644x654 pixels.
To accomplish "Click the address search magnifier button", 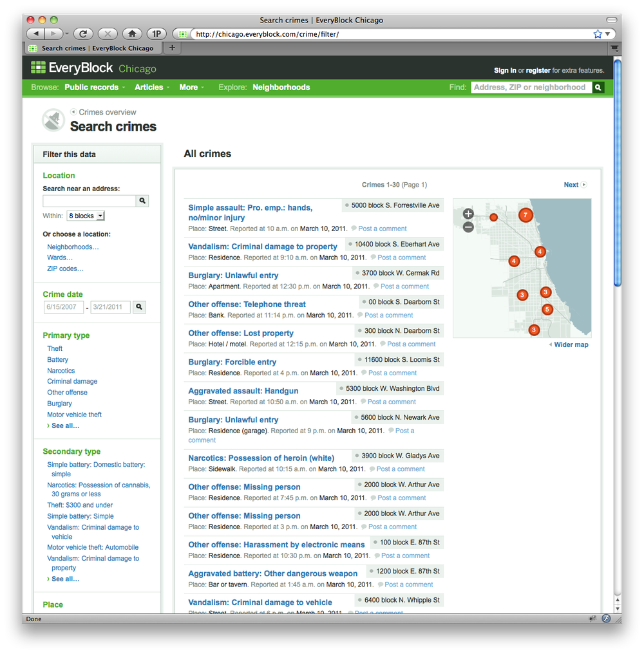I will click(142, 201).
